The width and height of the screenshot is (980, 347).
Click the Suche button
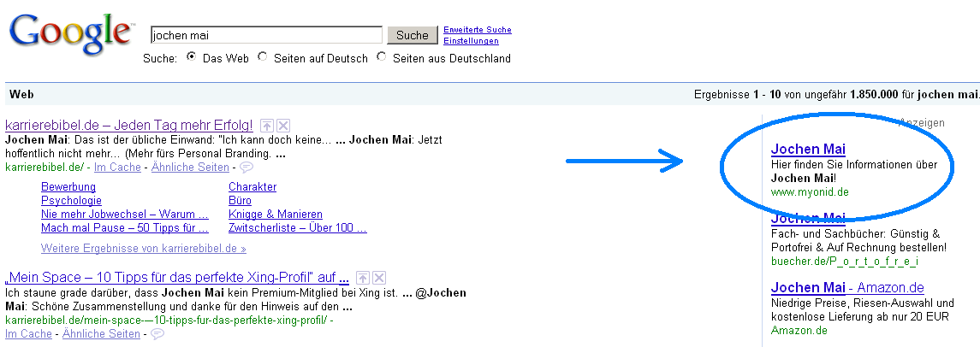[413, 36]
